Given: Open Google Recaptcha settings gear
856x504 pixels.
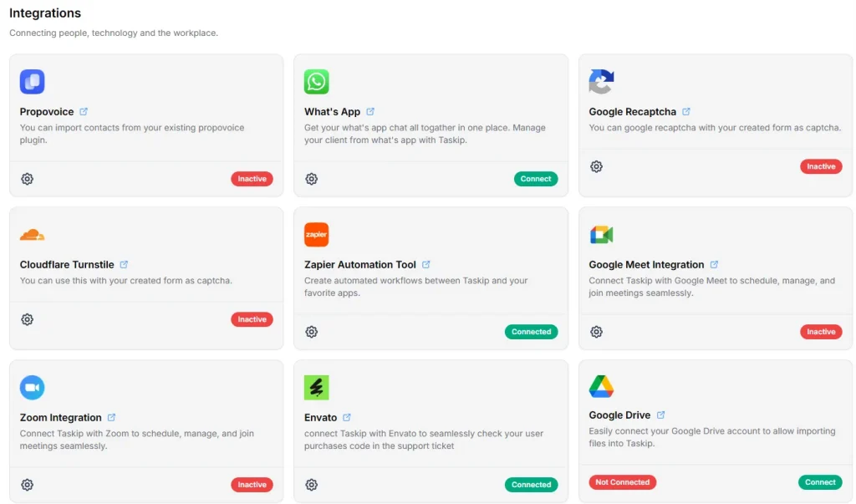Looking at the screenshot, I should [596, 166].
